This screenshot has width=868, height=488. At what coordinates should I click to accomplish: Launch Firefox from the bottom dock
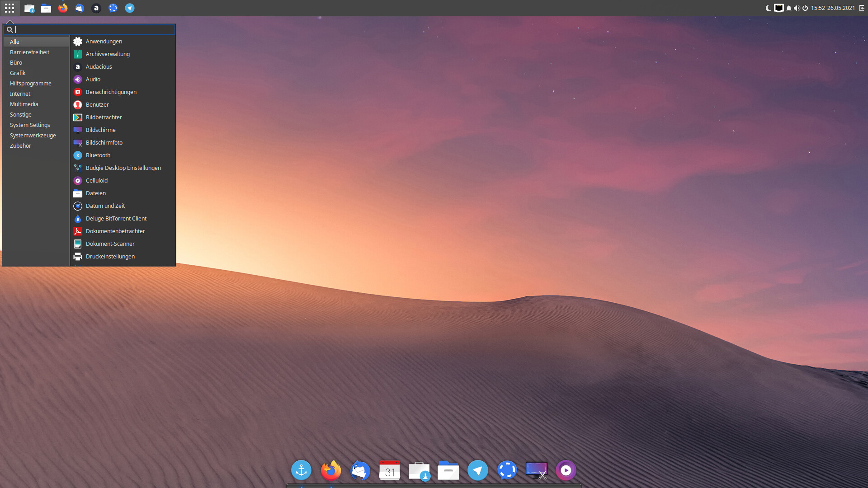[x=330, y=470]
